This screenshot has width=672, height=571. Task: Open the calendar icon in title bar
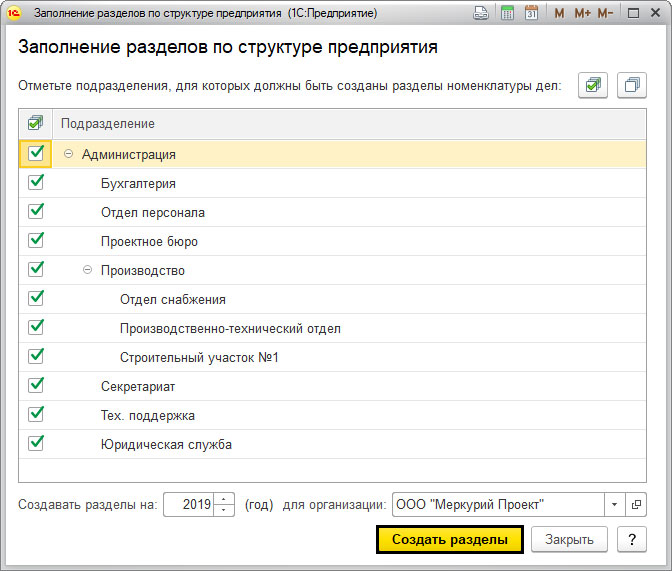(531, 13)
